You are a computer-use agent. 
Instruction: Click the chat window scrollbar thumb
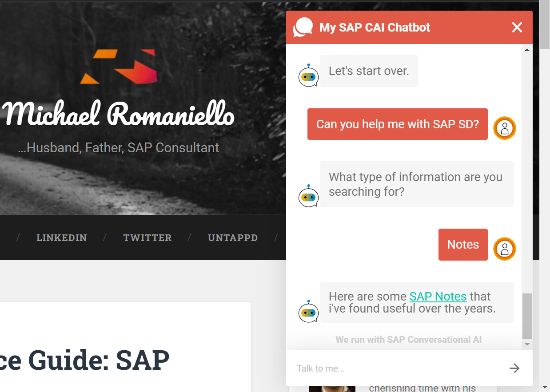[527, 316]
